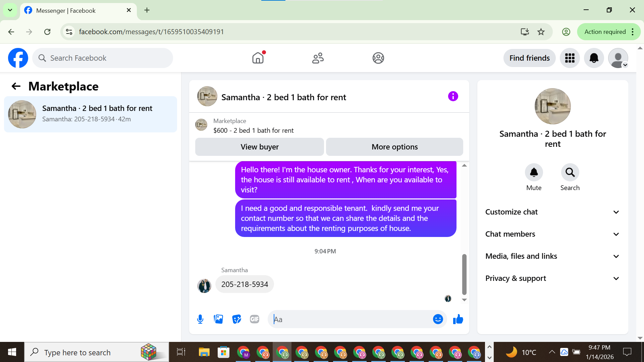644x362 pixels.
Task: Expand Media, files and links
Action: pos(552,256)
